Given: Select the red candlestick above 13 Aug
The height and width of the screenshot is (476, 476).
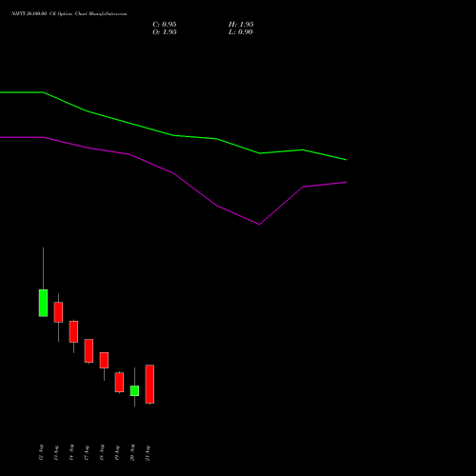Looking at the screenshot, I should [58, 312].
